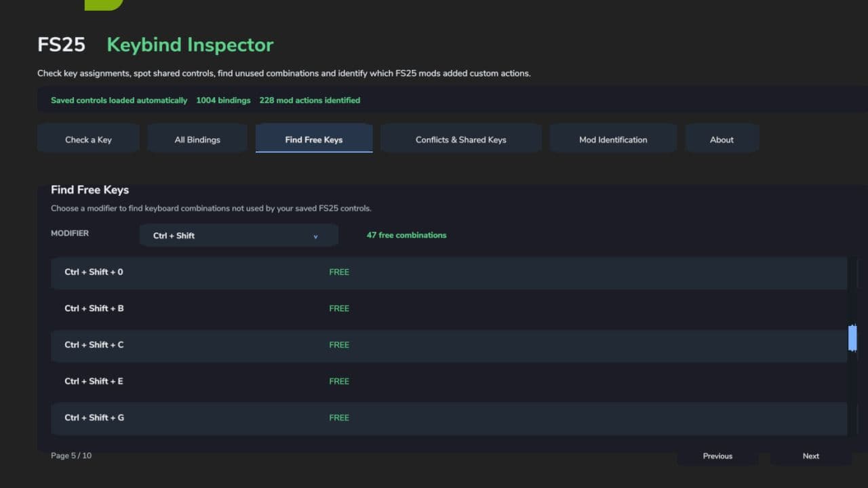This screenshot has width=868, height=488.
Task: Switch to the All Bindings tab
Action: tap(197, 139)
